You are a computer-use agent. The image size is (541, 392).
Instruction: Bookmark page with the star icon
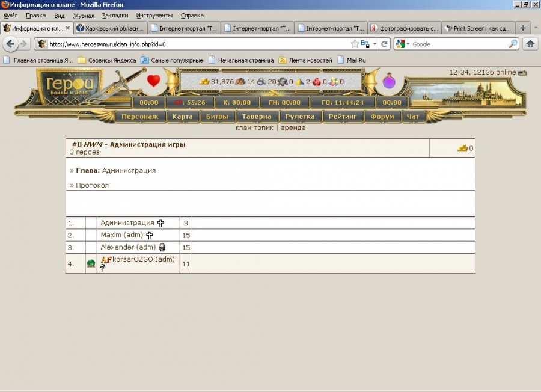click(355, 44)
